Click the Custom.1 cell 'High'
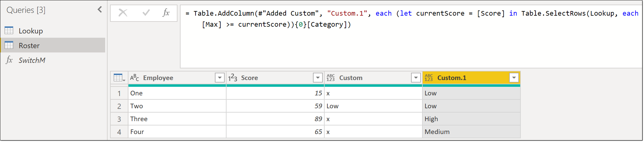Viewport: 644px width, 142px height. 471,119
